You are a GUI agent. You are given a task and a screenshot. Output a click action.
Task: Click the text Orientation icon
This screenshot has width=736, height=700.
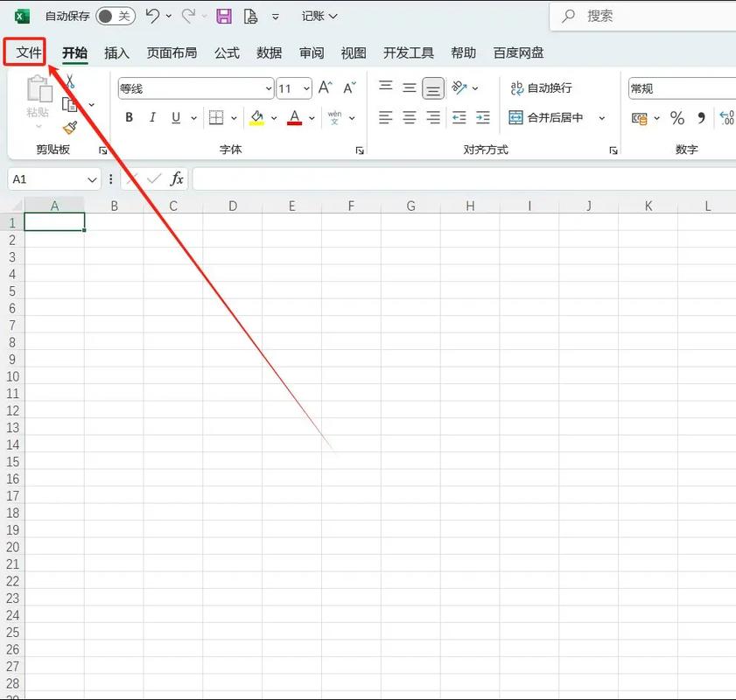coord(459,87)
